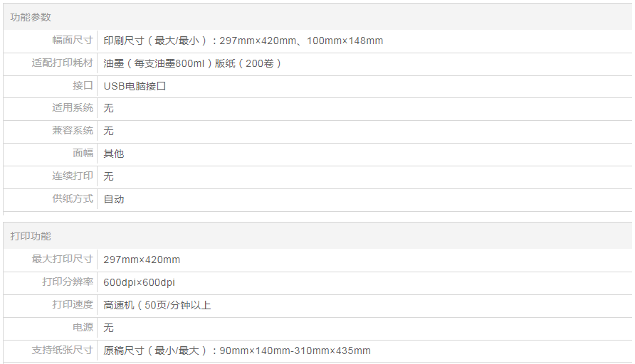Image resolution: width=635 pixels, height=364 pixels.
Task: Click the 兼容系统 label
Action: pos(73,131)
